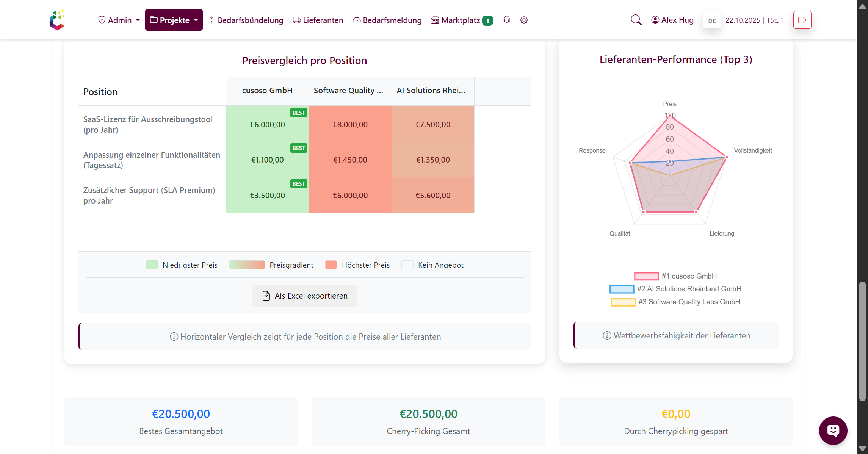Image resolution: width=868 pixels, height=454 pixels.
Task: Switch to Bedarfsmeldung
Action: click(x=387, y=20)
